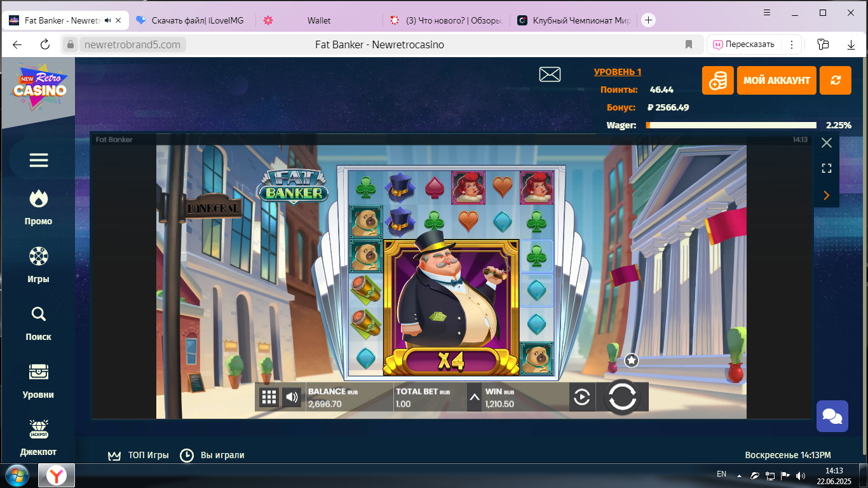Image resolution: width=868 pixels, height=488 pixels.
Task: Click the Fat Banker game logo
Action: point(294,187)
